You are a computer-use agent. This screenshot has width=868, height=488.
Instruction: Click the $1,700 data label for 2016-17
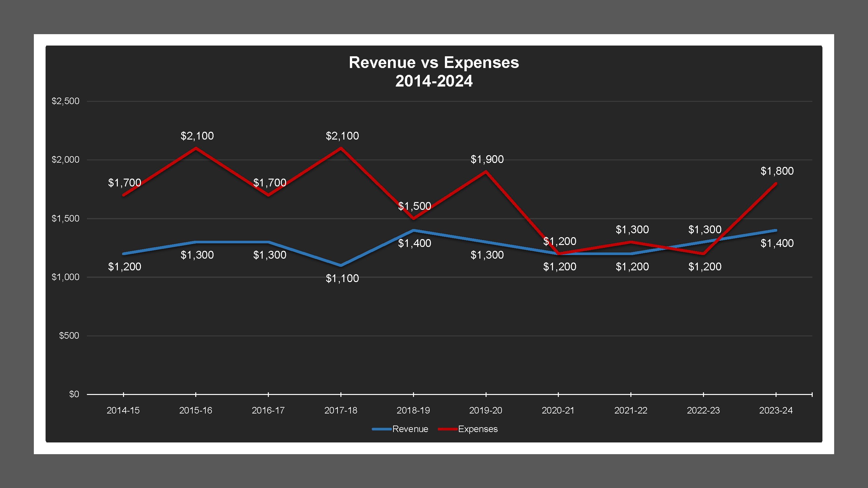(x=270, y=183)
